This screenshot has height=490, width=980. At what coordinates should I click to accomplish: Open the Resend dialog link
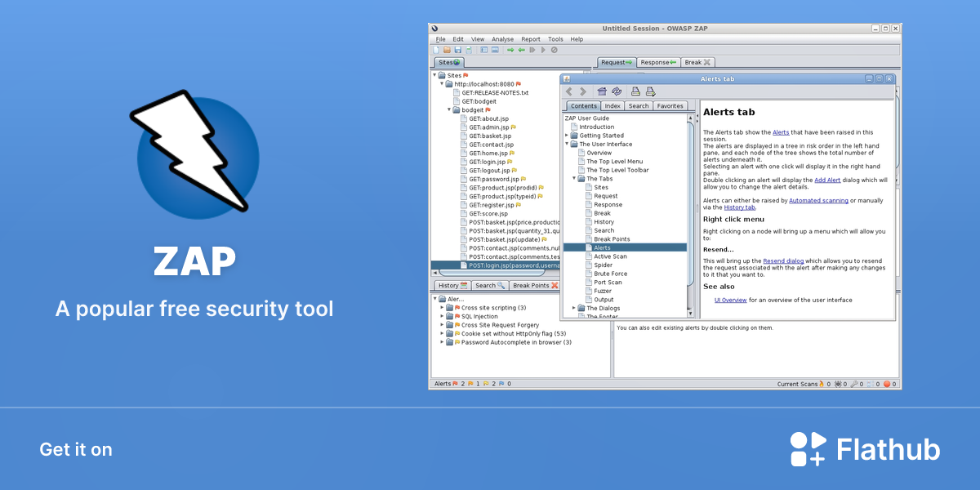[784, 261]
